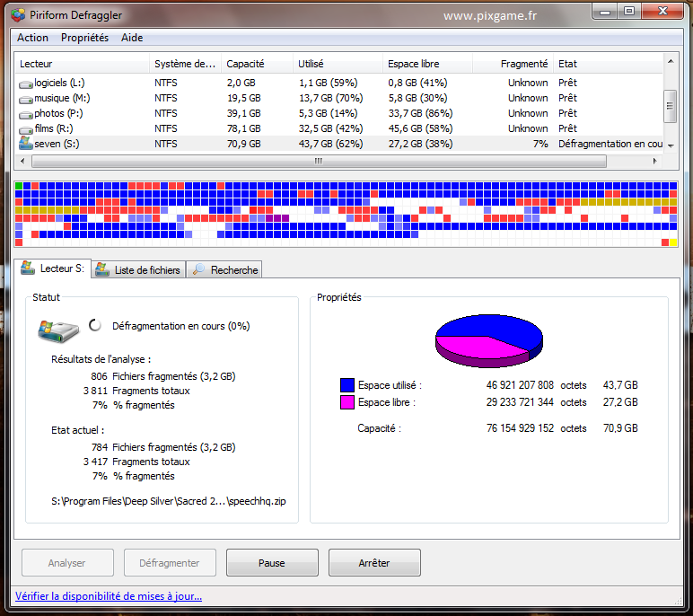This screenshot has height=616, width=693.
Task: Click the green block in the drive map
Action: [x=19, y=186]
